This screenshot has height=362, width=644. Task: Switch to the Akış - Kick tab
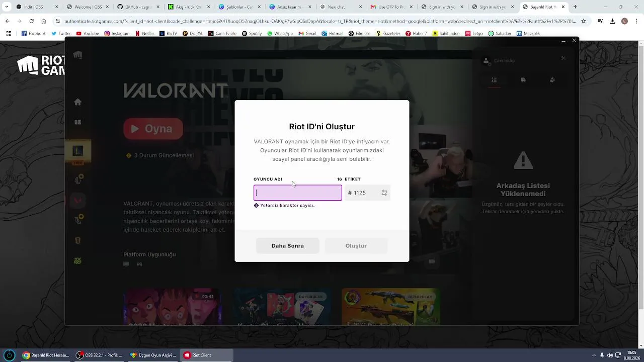190,7
